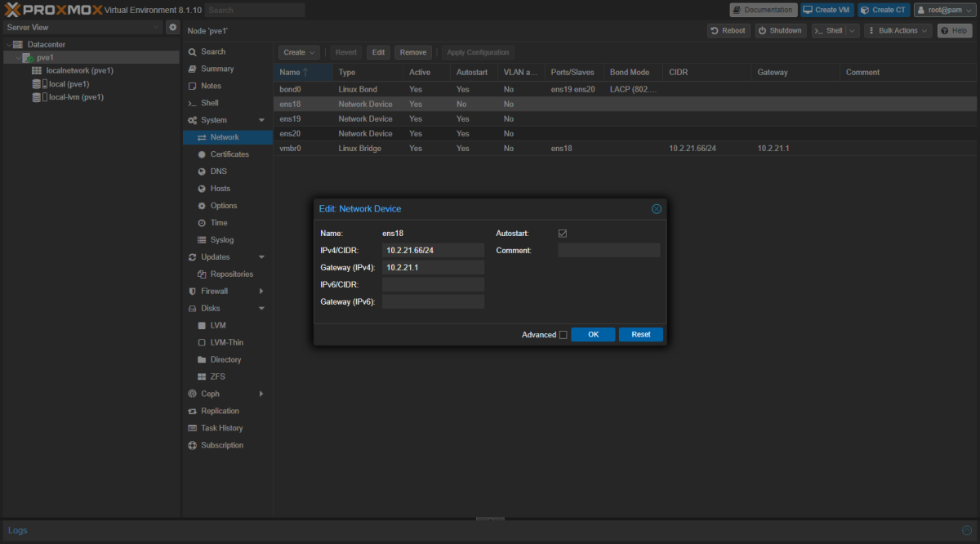Sort by Name column header
Screen dimensions: 980x544
[x=303, y=73]
